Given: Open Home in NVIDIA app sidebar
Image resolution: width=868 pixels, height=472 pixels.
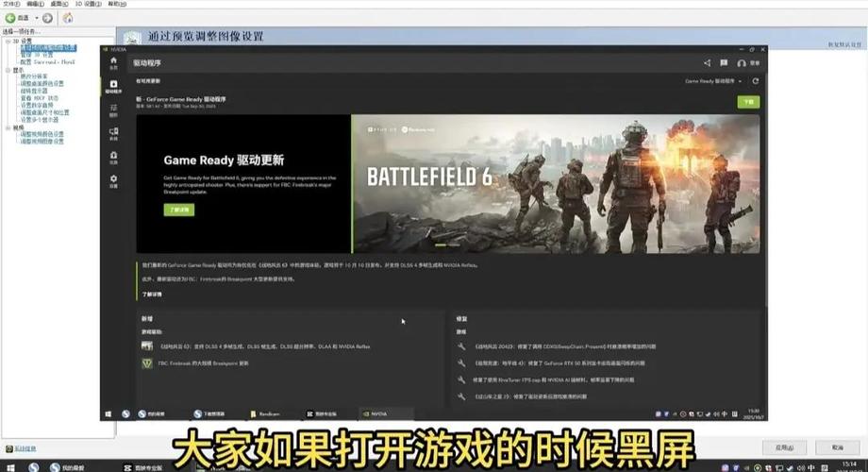Looking at the screenshot, I should (x=113, y=62).
